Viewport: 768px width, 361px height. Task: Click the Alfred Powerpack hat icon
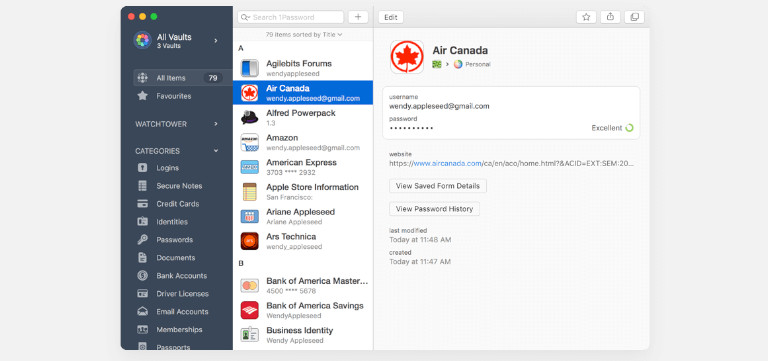pyautogui.click(x=250, y=118)
